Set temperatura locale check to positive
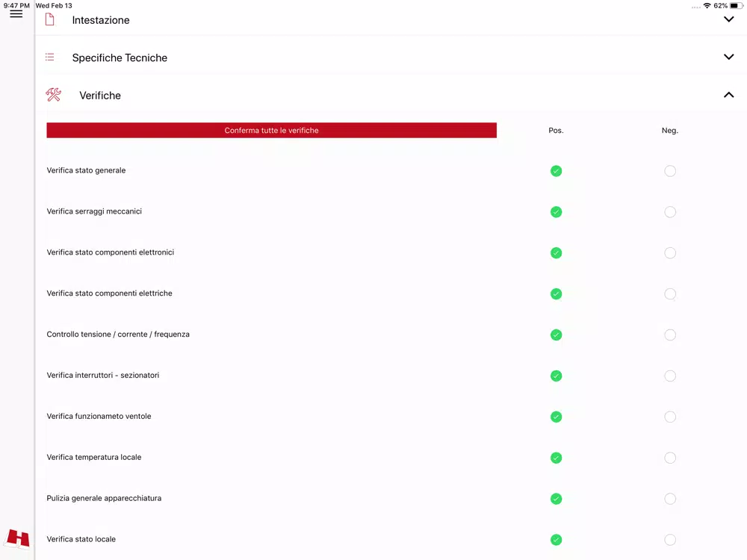Viewport: 747px width, 560px height. pyautogui.click(x=556, y=458)
